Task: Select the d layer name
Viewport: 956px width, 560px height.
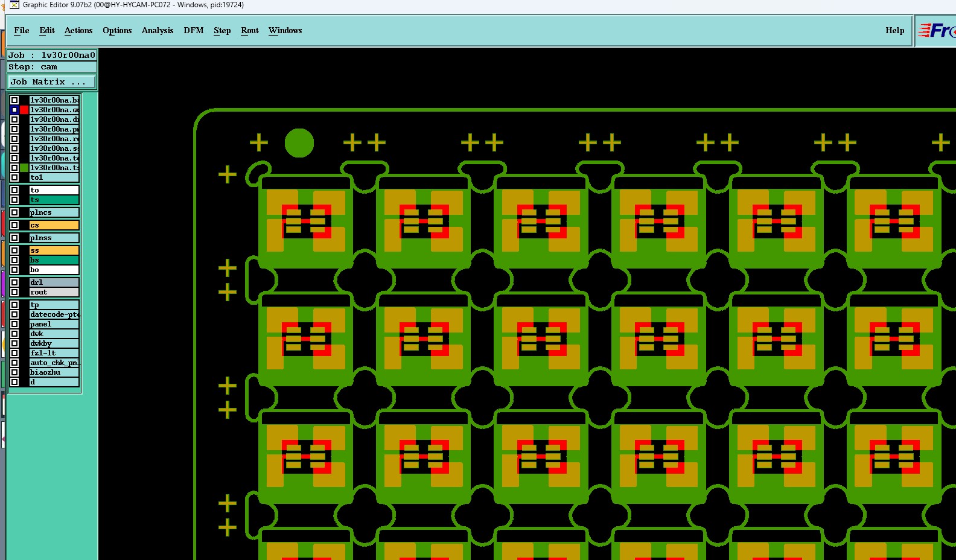Action: coord(54,382)
